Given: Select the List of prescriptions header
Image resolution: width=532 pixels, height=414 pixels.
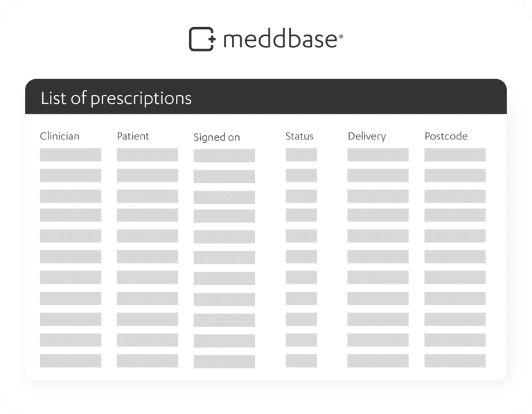Looking at the screenshot, I should coord(116,98).
